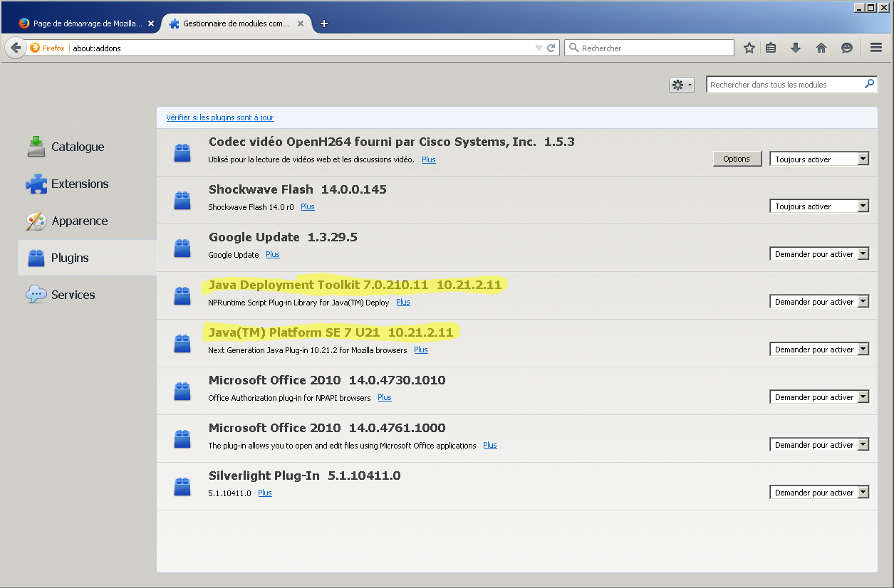Image resolution: width=894 pixels, height=588 pixels.
Task: Click inside Rechercher dans tous les modules field
Action: point(784,84)
